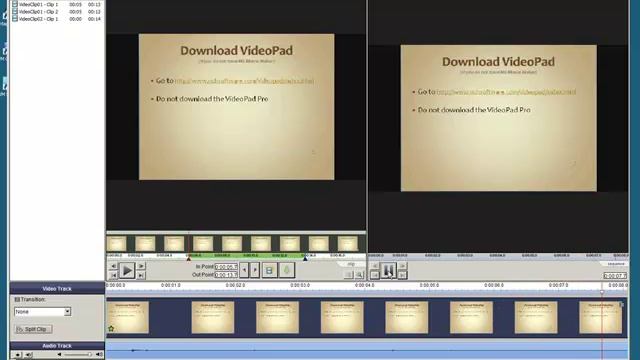This screenshot has width=640, height=360.
Task: Click the Video Track header
Action: [57, 289]
